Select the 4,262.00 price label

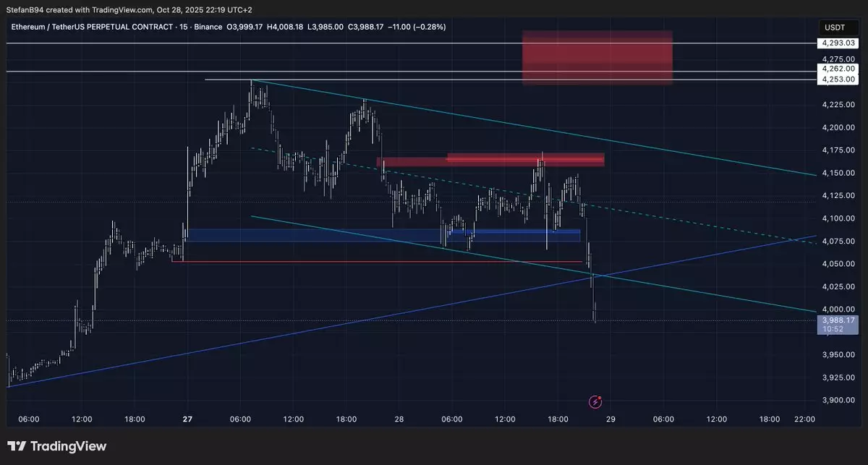click(838, 69)
